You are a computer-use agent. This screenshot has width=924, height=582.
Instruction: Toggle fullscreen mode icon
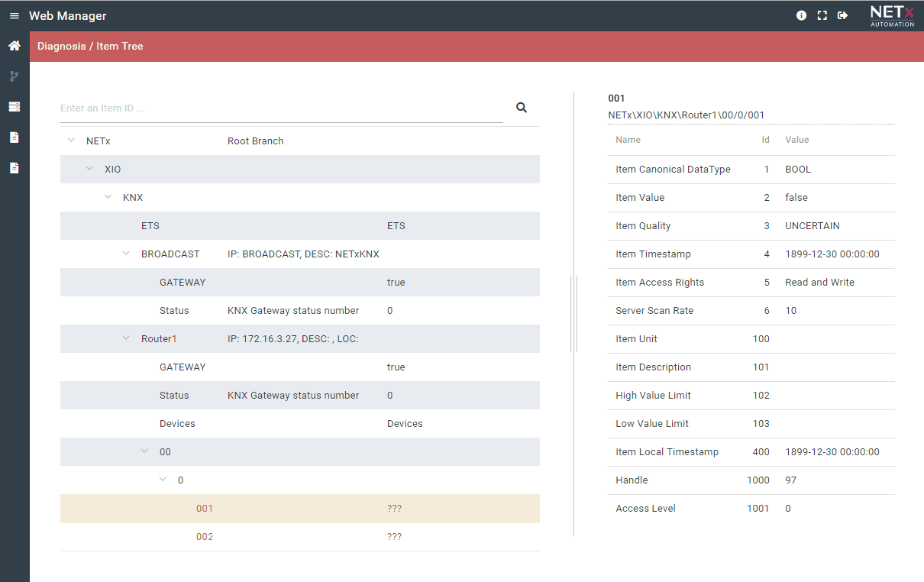(822, 15)
